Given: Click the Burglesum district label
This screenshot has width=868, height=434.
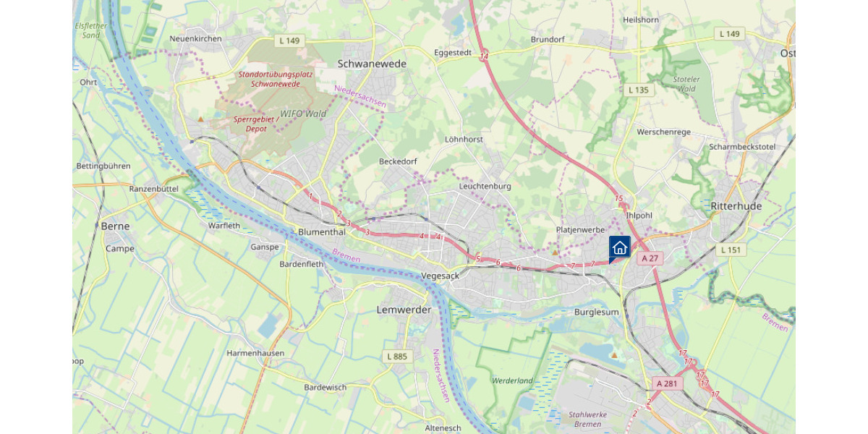Looking at the screenshot, I should (597, 312).
